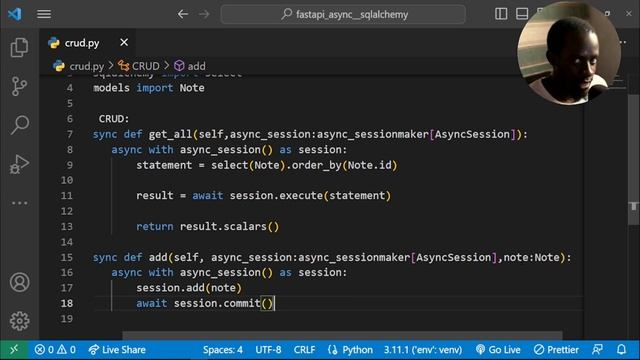Click the fastapi_async_sqlalchemy search box
The image size is (640, 360).
pyautogui.click(x=343, y=14)
